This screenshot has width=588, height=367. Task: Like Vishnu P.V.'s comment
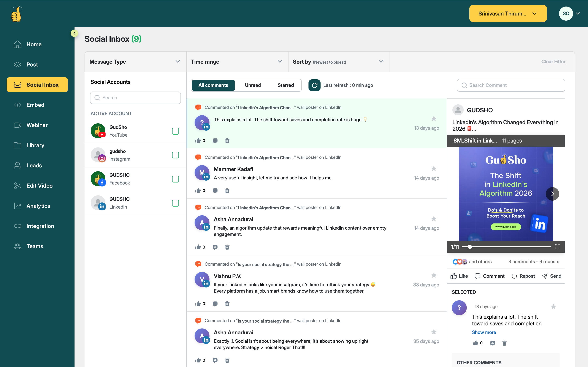click(198, 304)
